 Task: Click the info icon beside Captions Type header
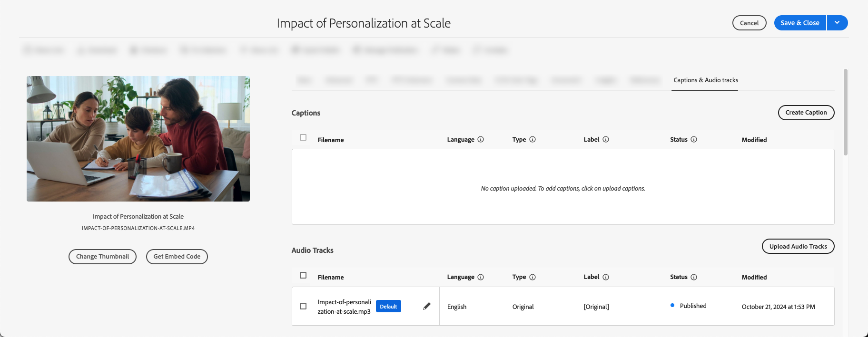pyautogui.click(x=533, y=139)
